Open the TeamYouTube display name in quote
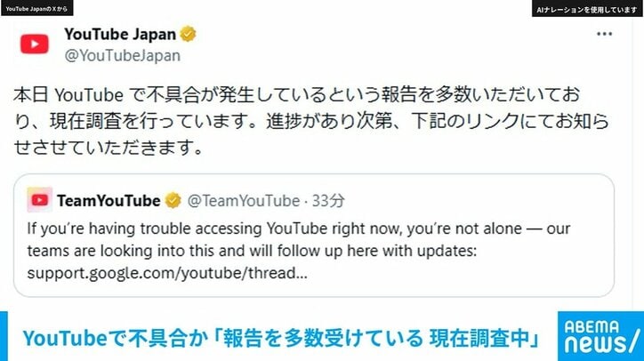 point(108,200)
